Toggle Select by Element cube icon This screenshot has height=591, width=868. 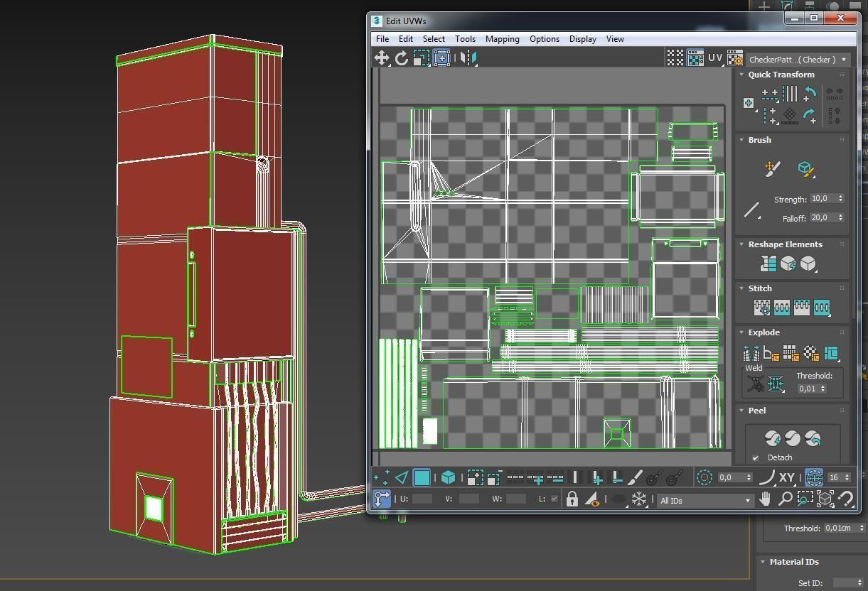[x=448, y=477]
